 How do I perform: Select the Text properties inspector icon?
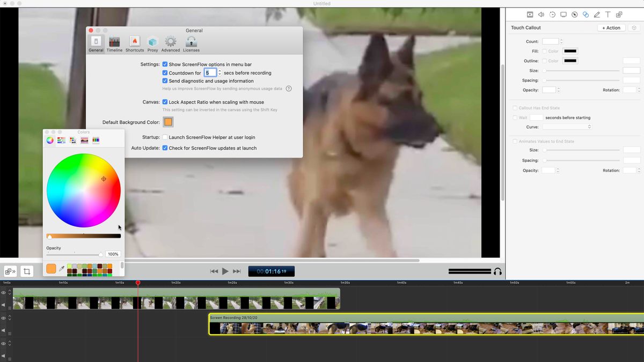click(x=608, y=14)
